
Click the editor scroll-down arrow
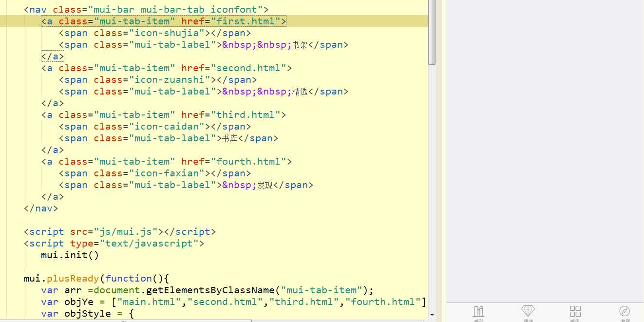tap(432, 316)
